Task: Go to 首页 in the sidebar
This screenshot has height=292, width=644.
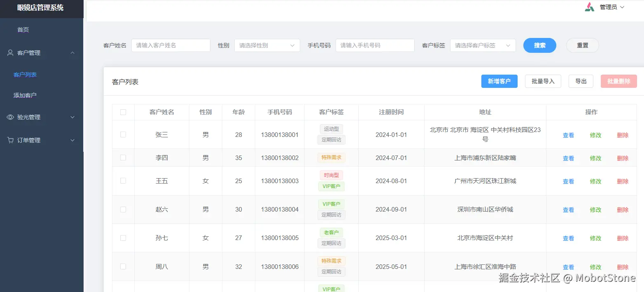Action: tap(23, 29)
